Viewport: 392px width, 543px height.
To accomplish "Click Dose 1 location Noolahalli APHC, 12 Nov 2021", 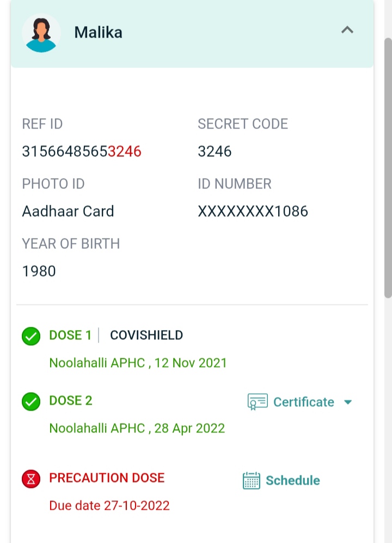I will tap(138, 363).
